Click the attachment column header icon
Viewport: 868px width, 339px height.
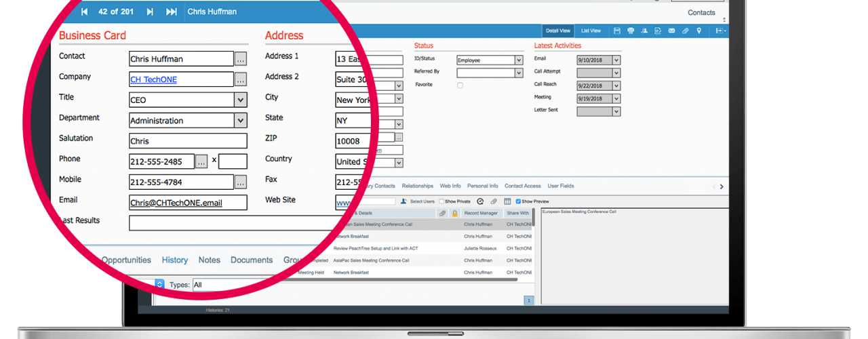[x=442, y=213]
